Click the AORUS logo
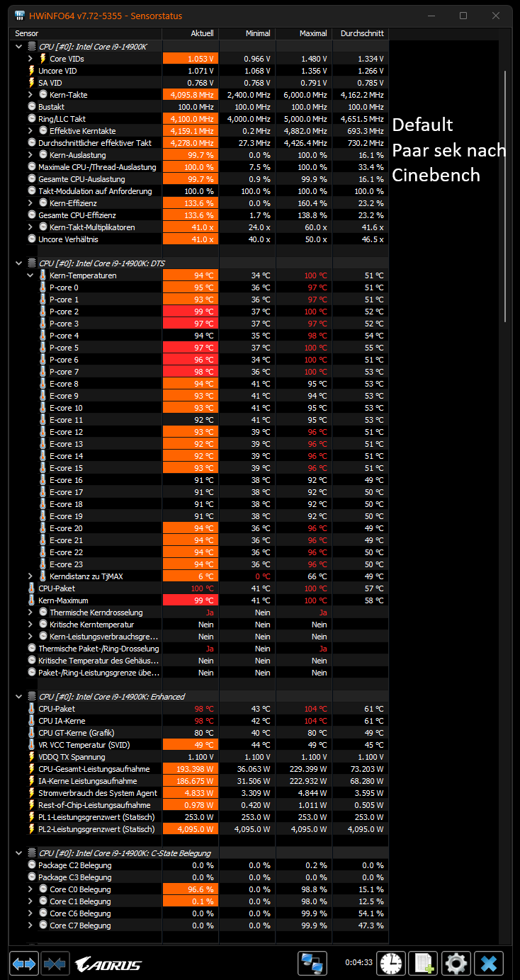This screenshot has height=980, width=520. (108, 964)
